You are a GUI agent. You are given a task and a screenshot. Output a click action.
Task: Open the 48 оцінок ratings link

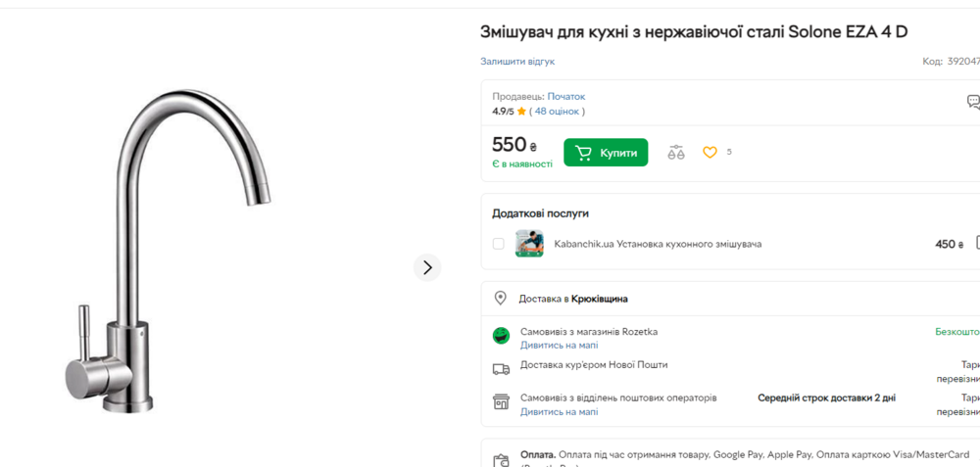pyautogui.click(x=557, y=112)
